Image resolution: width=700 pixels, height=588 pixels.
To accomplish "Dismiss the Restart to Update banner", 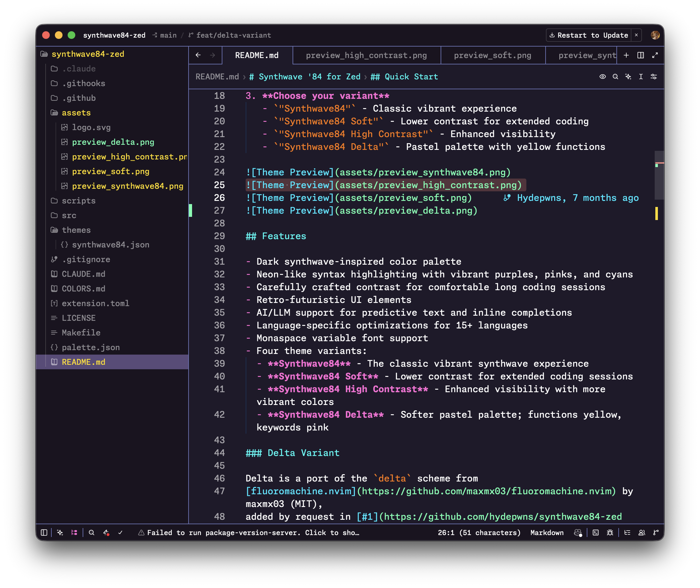I will [636, 35].
